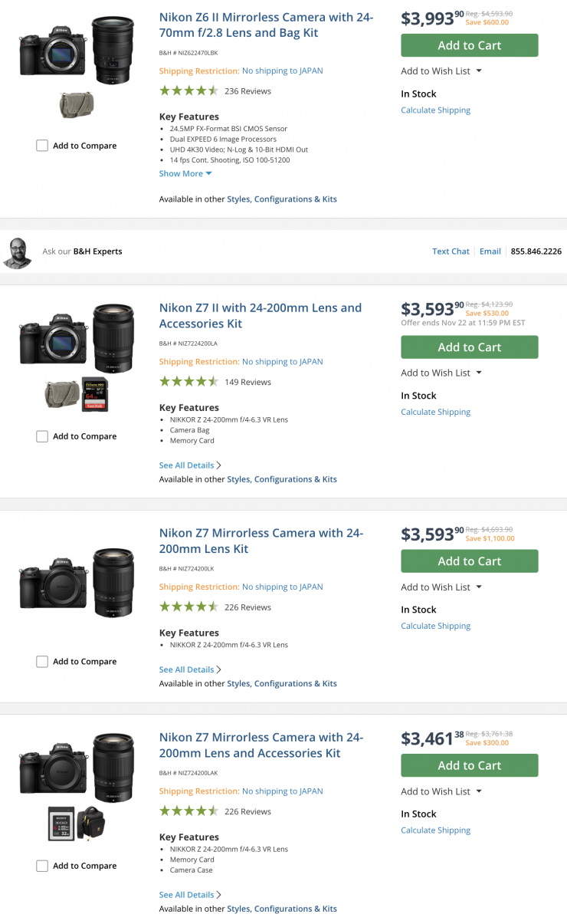Click the star rating for Nikon Z7 II kit

point(188,382)
